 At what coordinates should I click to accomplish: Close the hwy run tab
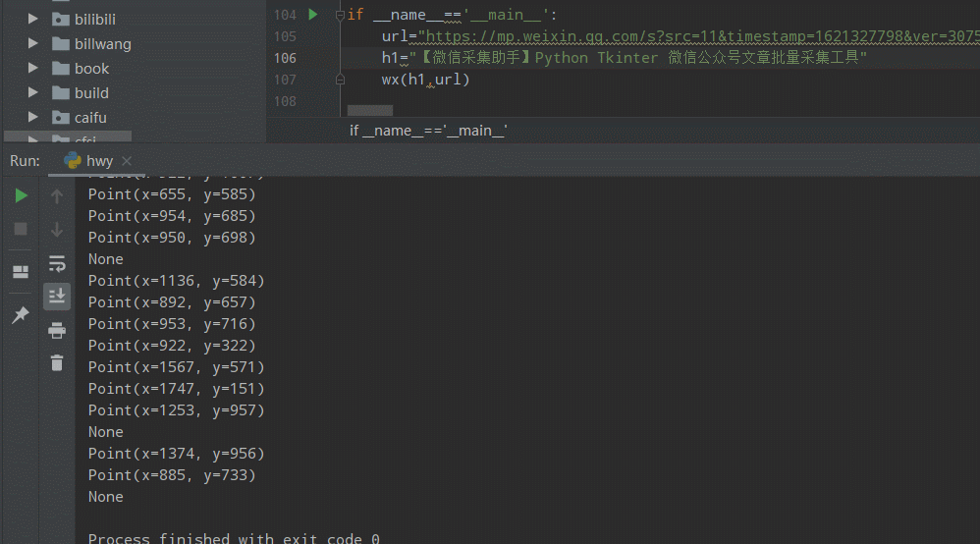(127, 161)
